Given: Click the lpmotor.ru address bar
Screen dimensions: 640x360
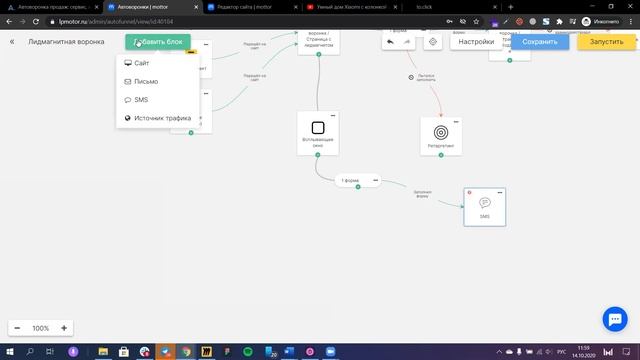Looking at the screenshot, I should point(245,22).
